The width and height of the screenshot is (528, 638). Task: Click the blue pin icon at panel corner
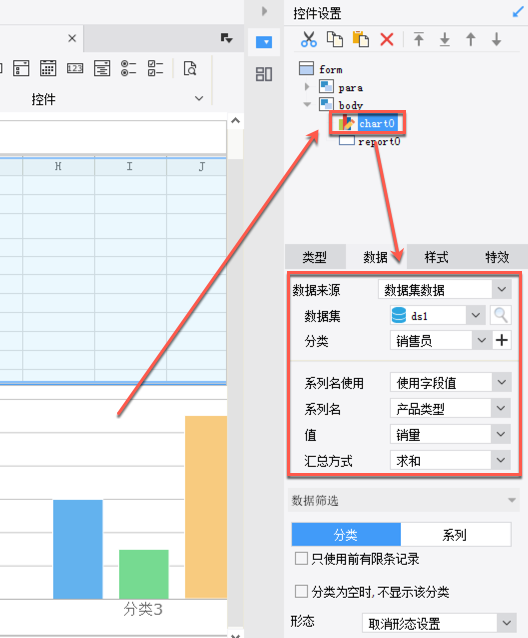pyautogui.click(x=518, y=12)
